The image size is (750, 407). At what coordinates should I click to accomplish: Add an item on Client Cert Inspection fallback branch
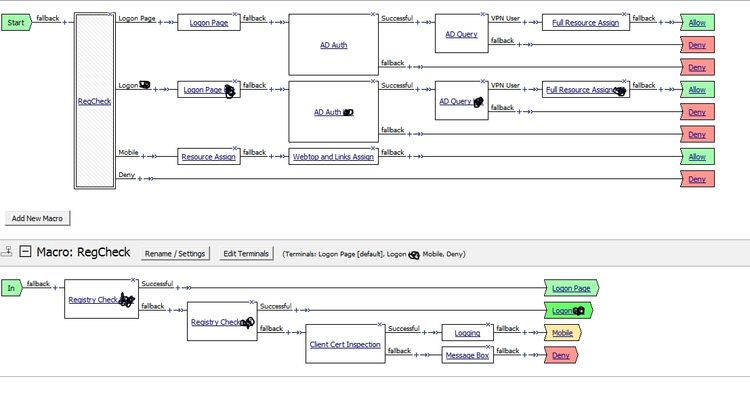pos(416,355)
